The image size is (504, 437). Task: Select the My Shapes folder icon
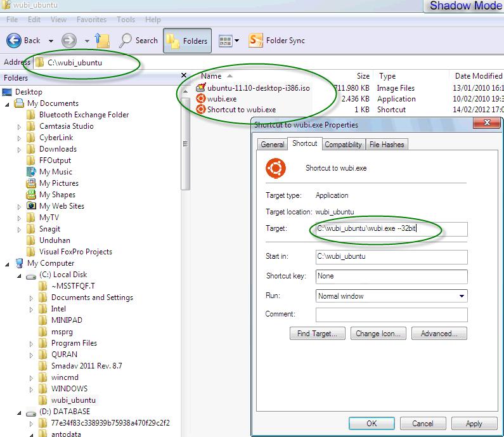(31, 195)
